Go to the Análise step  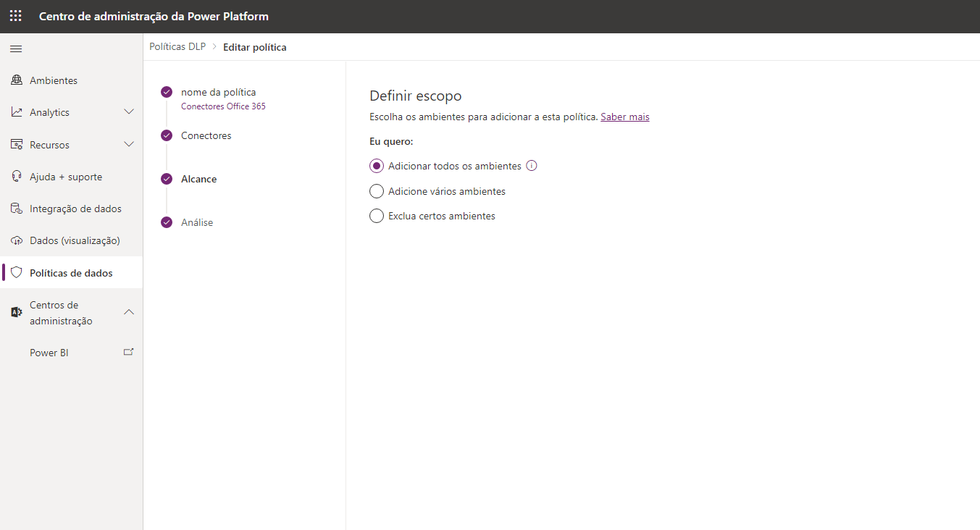[x=197, y=222]
